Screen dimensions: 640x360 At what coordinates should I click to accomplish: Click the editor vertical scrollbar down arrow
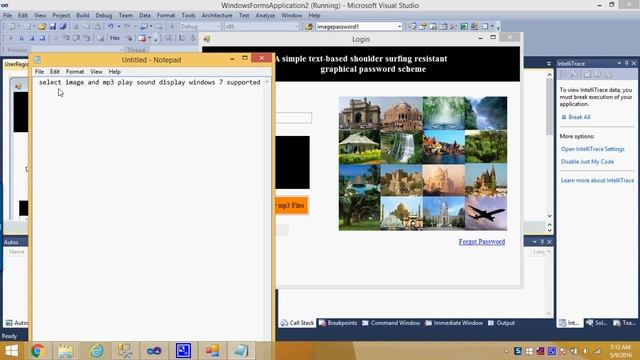coord(549,216)
